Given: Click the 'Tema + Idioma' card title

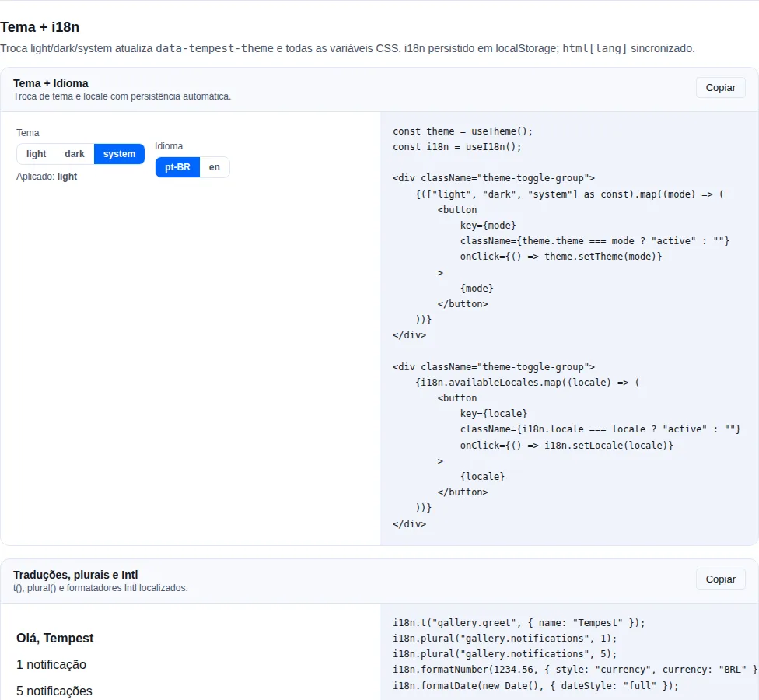Looking at the screenshot, I should coord(51,83).
